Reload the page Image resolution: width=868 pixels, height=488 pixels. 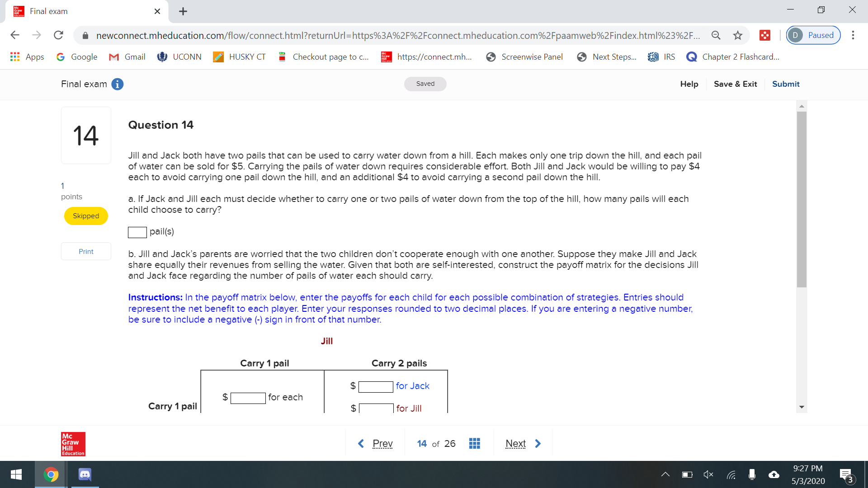click(58, 35)
